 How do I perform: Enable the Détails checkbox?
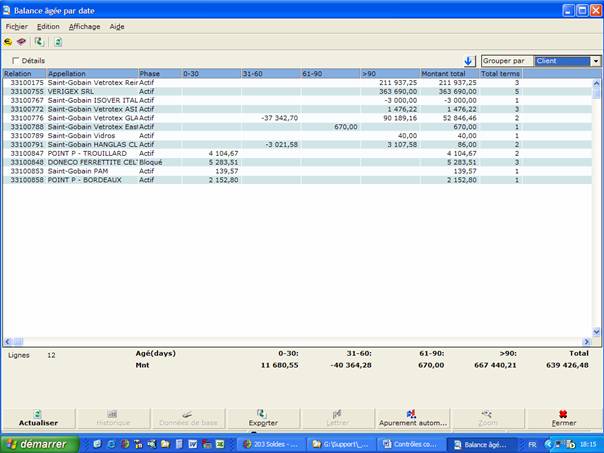click(x=15, y=61)
